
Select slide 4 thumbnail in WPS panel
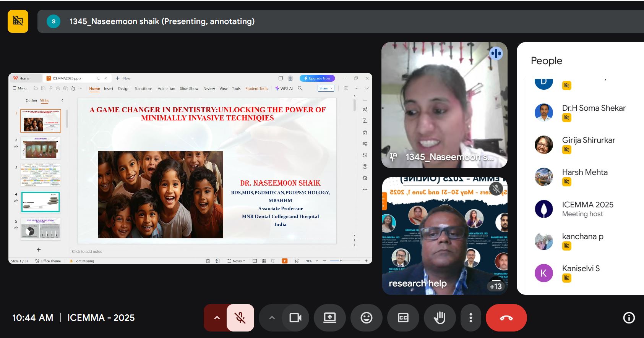(x=41, y=202)
